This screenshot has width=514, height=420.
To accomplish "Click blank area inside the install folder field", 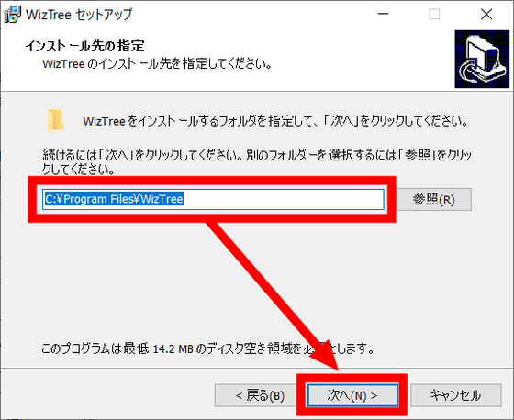I will pos(282,199).
